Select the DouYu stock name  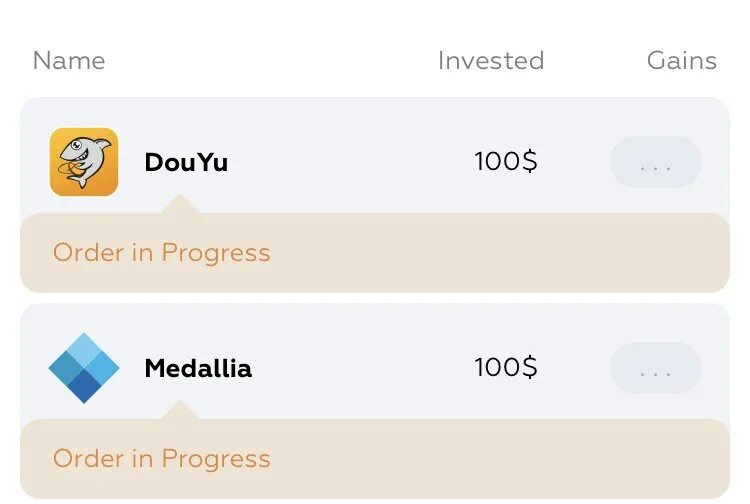click(186, 162)
